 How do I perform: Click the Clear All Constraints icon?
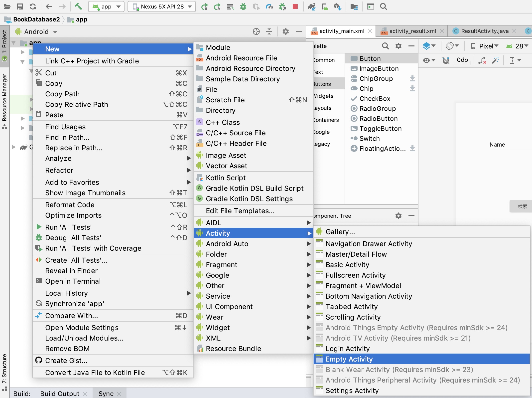pyautogui.click(x=482, y=60)
